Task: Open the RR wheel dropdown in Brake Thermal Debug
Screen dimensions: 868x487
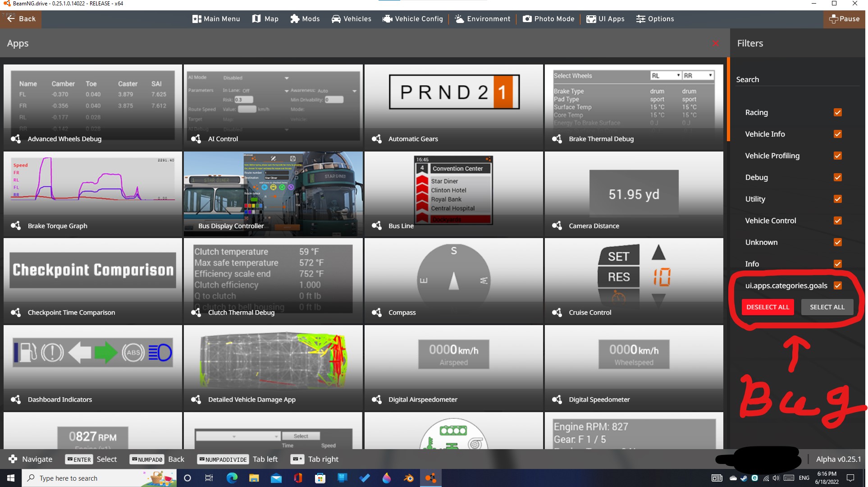Action: (x=698, y=76)
